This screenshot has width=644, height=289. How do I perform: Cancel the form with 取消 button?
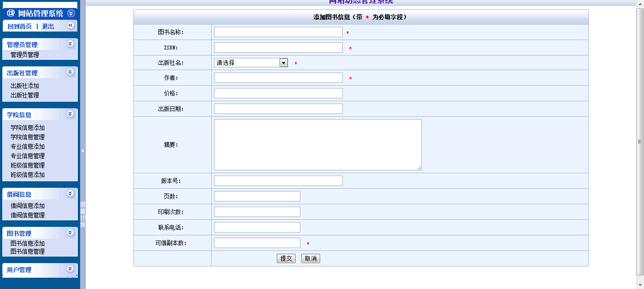(x=311, y=258)
